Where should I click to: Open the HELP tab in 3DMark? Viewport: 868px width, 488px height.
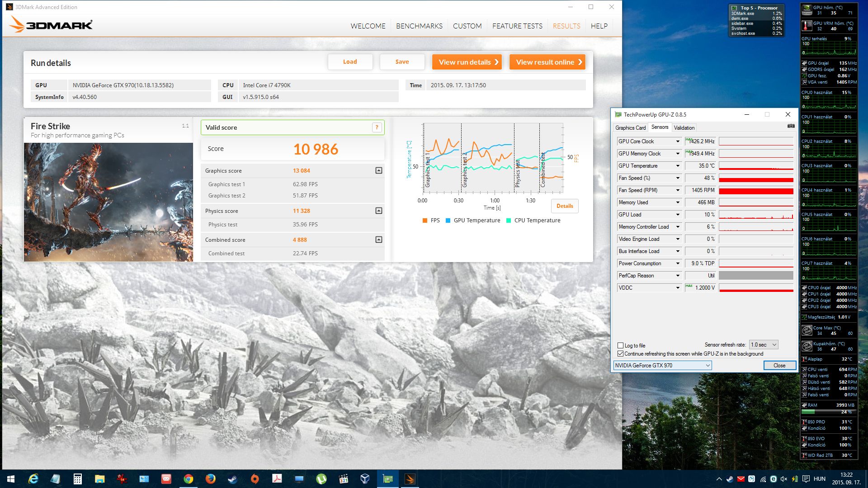pos(599,26)
